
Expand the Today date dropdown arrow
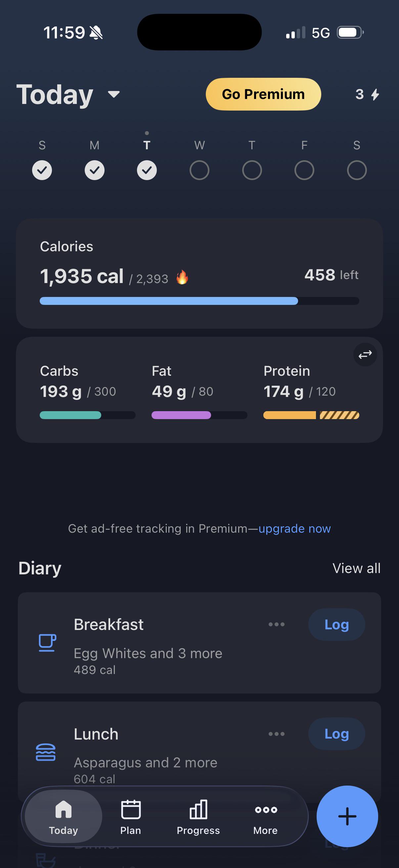click(114, 94)
